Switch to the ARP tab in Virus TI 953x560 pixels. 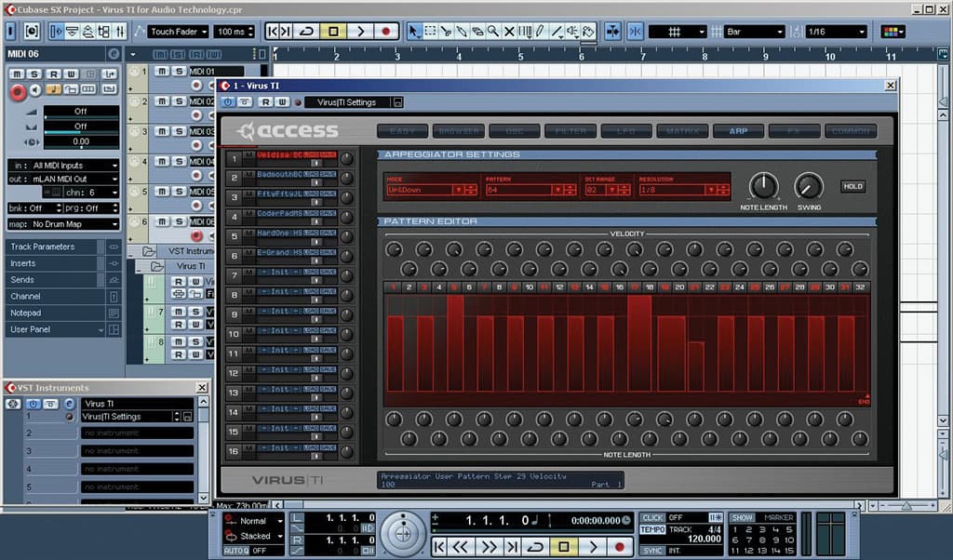point(738,130)
